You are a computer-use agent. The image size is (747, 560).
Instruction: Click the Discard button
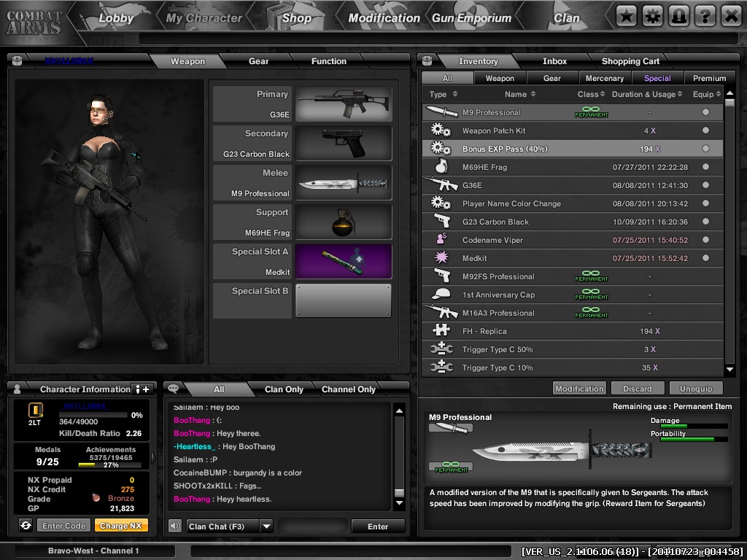click(638, 389)
